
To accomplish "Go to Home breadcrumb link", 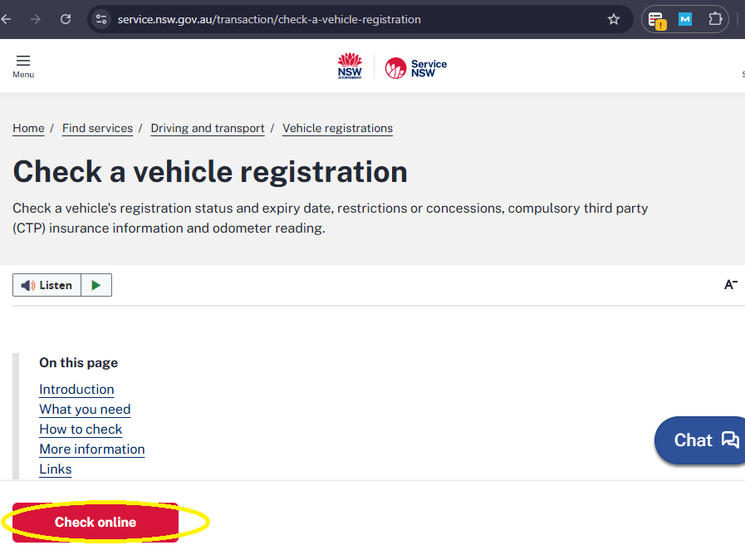I will click(x=28, y=128).
